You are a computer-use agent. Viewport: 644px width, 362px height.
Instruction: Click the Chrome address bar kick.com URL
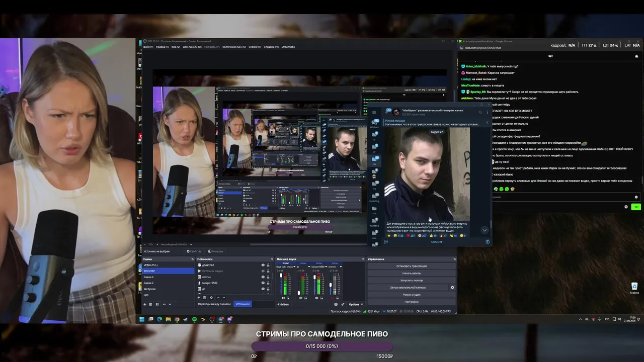point(483,48)
